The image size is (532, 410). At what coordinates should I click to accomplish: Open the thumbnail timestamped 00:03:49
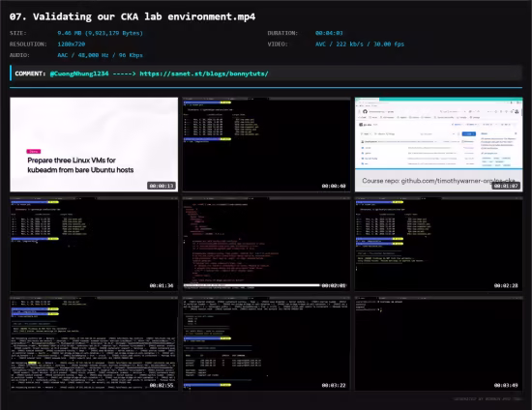[x=439, y=344]
